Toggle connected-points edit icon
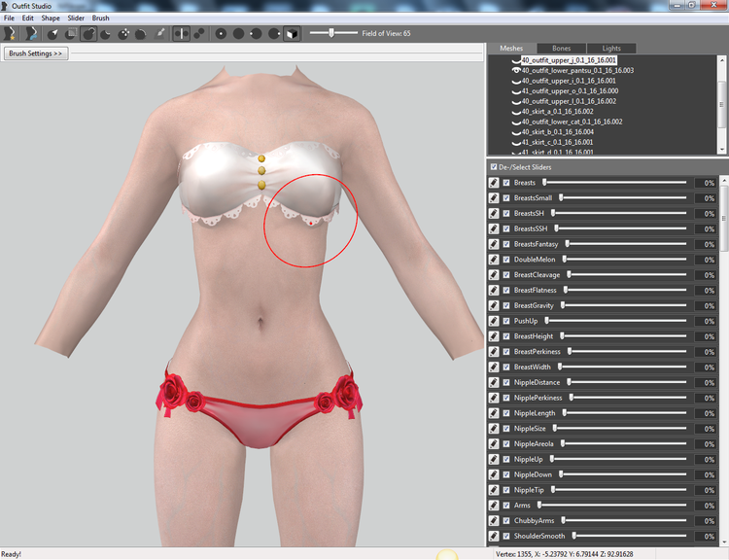 [199, 34]
